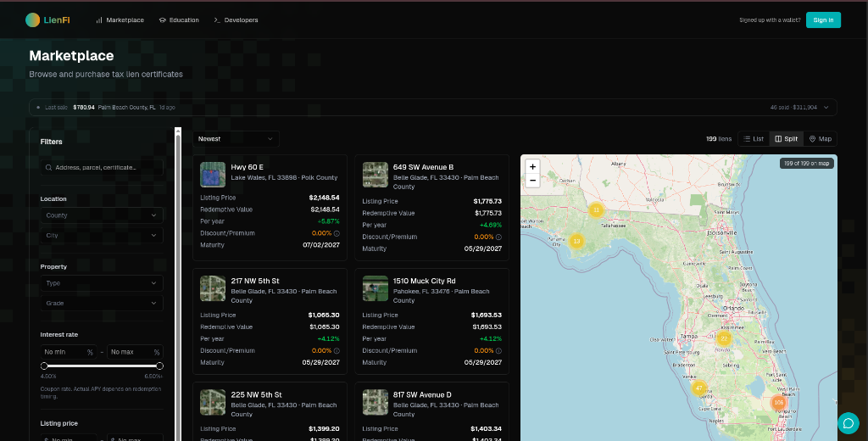Click "Signed up with a wallet?" text

[x=770, y=20]
